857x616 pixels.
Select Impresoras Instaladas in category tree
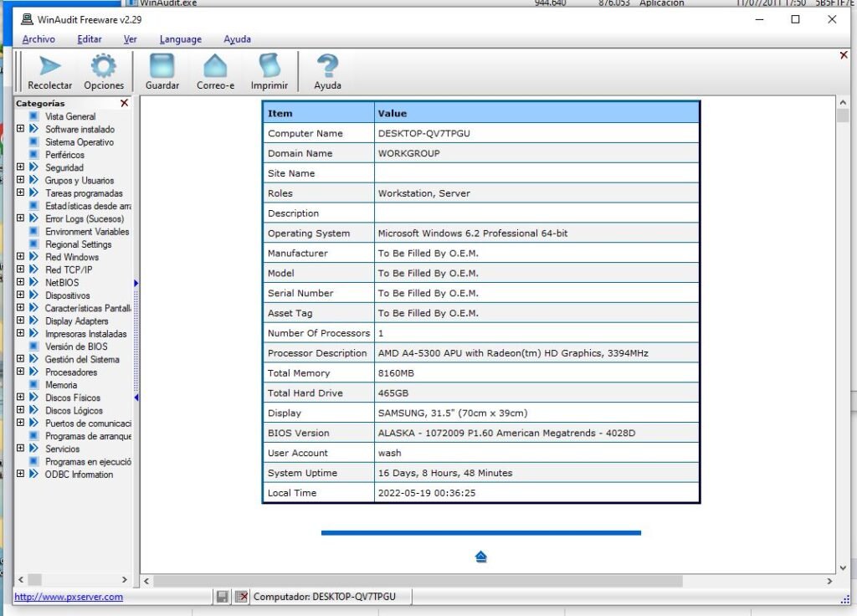coord(86,333)
